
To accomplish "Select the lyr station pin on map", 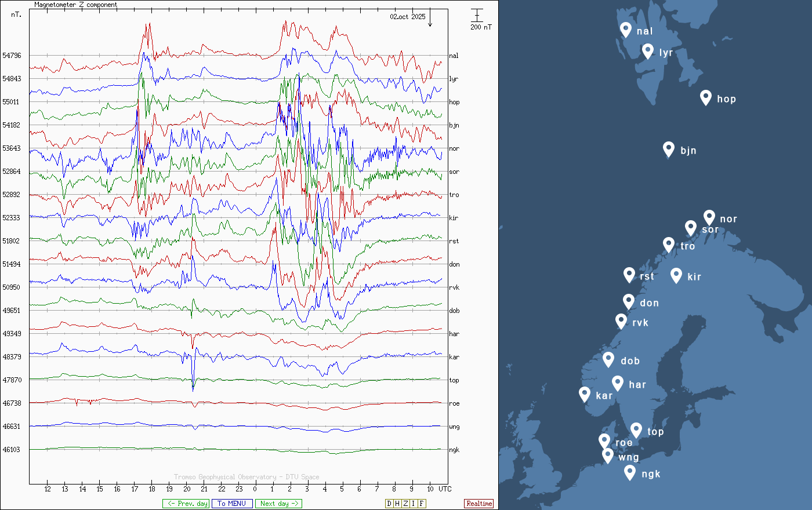I will 648,51.
